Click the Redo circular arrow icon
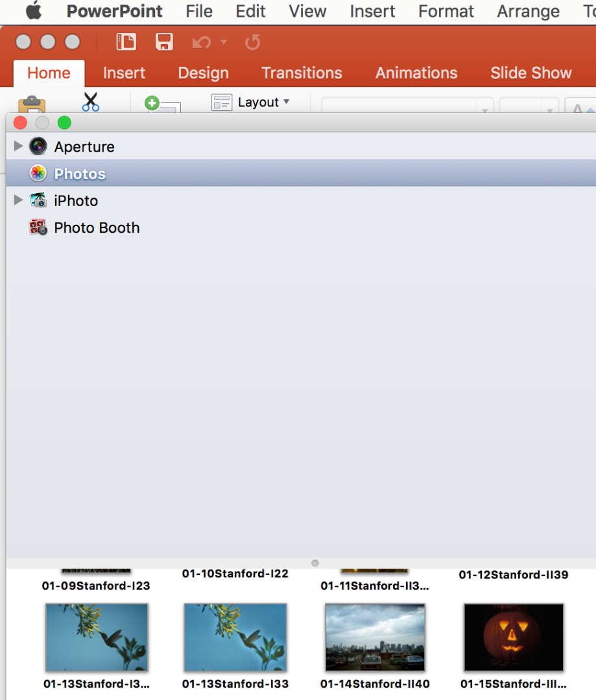Viewport: 596px width, 700px height. 252,42
